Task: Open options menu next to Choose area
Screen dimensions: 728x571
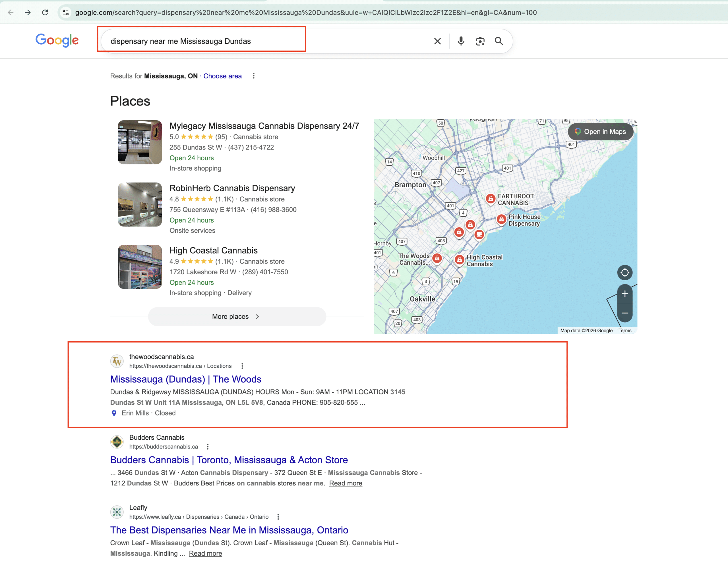Action: (x=254, y=76)
